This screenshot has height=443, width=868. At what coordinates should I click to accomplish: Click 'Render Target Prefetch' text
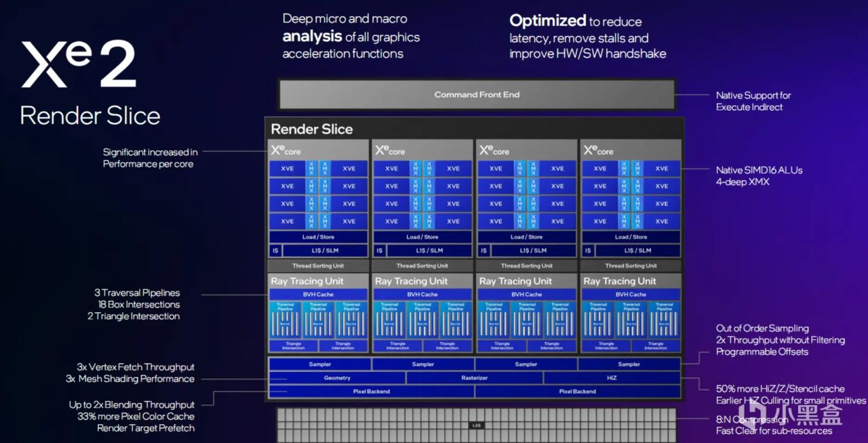point(146,428)
